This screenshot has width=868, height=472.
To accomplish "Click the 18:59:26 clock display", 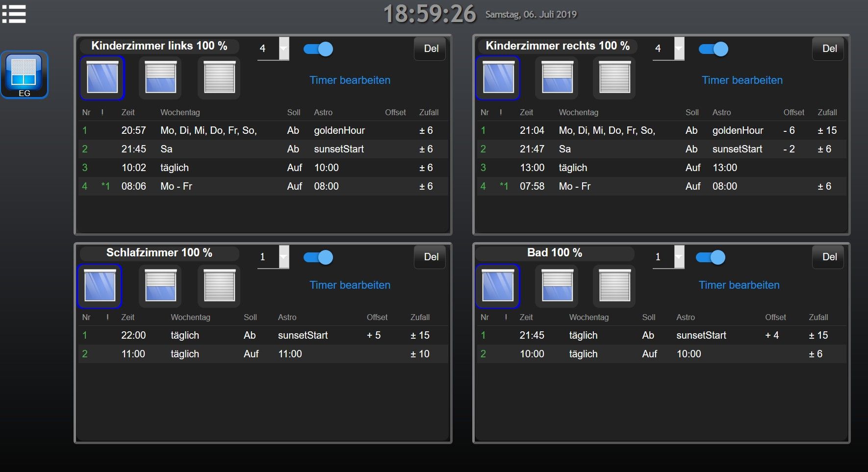I will [430, 14].
